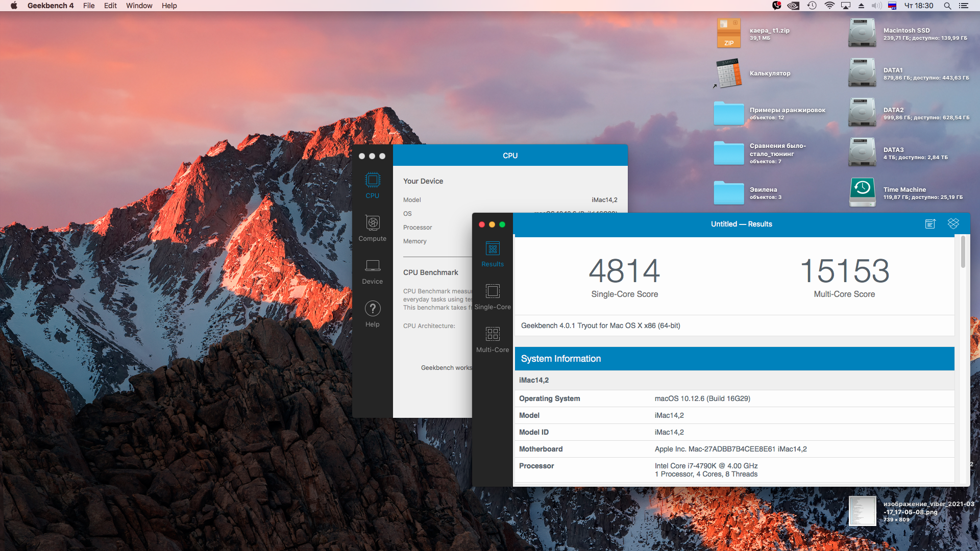Open Spotlight search

pyautogui.click(x=947, y=6)
